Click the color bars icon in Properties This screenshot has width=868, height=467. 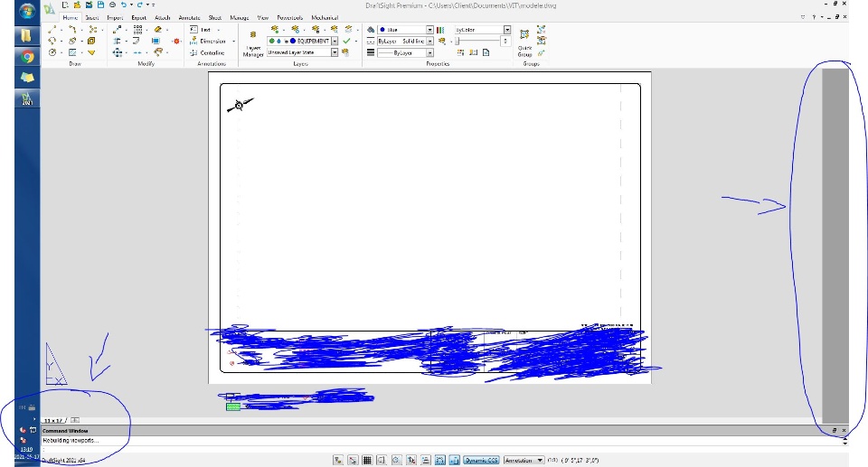(x=440, y=29)
